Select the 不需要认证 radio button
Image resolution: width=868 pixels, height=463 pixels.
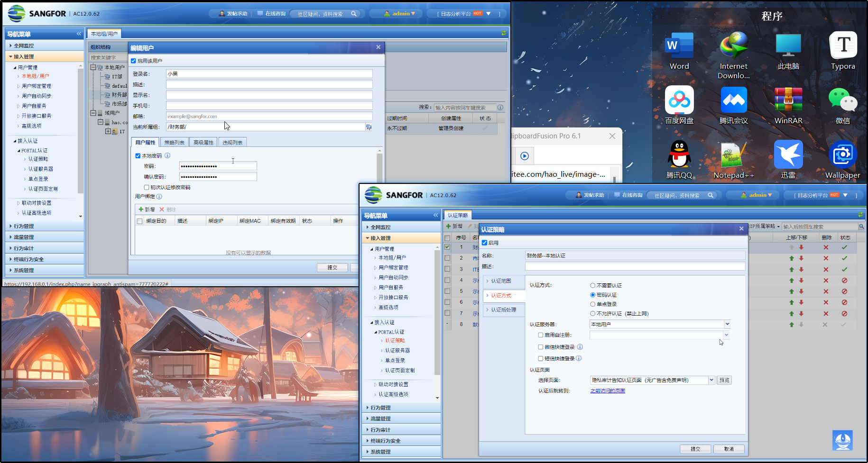pos(593,285)
